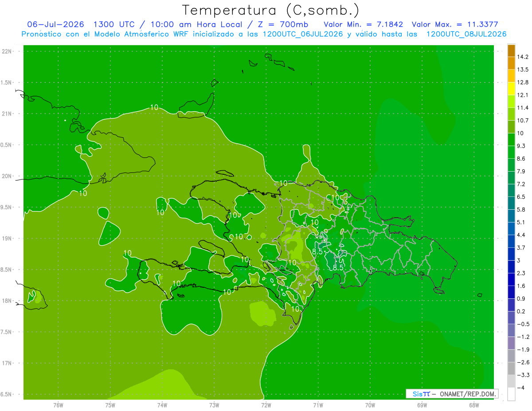532x411 pixels.
Task: Select the legend value -0.5
Action: coord(523,324)
